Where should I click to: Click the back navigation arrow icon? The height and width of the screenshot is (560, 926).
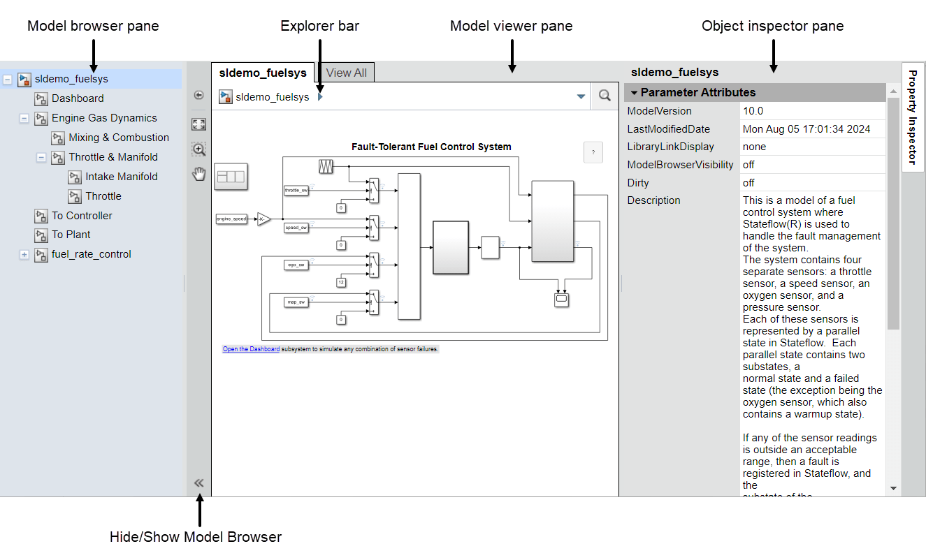198,95
